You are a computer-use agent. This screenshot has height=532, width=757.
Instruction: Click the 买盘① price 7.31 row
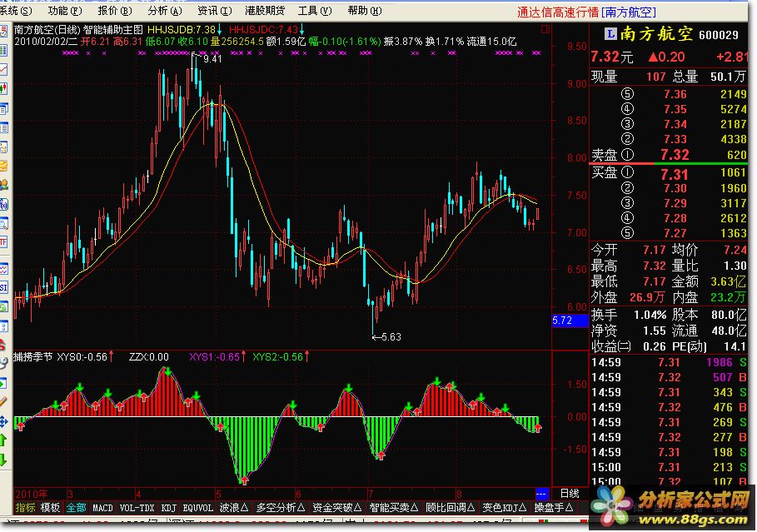(669, 174)
